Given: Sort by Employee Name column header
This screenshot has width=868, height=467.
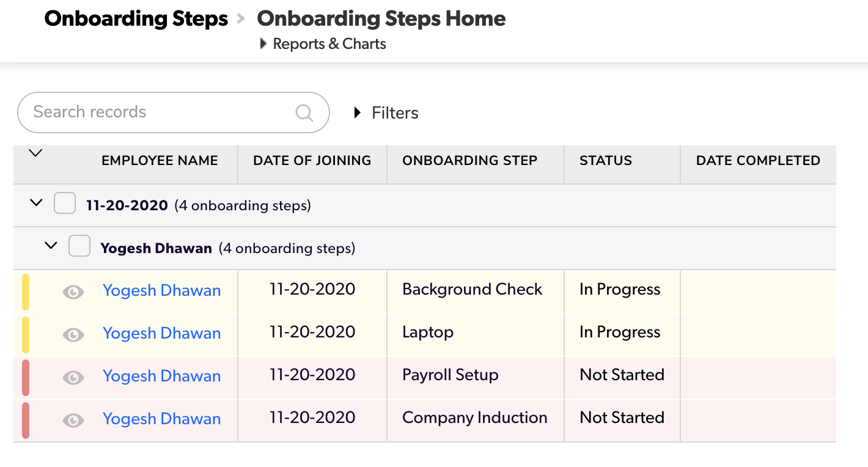Looking at the screenshot, I should click(160, 161).
